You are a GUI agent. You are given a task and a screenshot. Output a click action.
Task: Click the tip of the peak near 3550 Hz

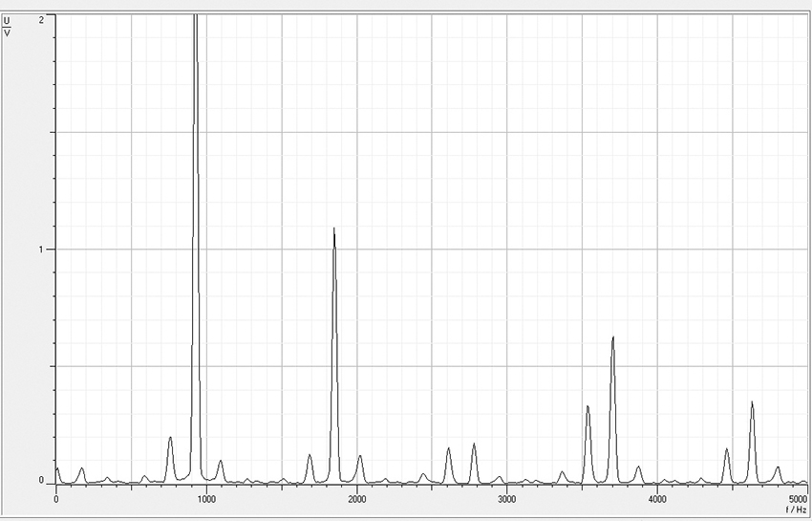click(588, 407)
